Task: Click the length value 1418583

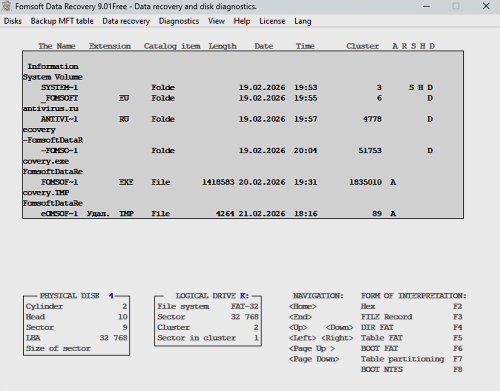Action: [x=218, y=182]
